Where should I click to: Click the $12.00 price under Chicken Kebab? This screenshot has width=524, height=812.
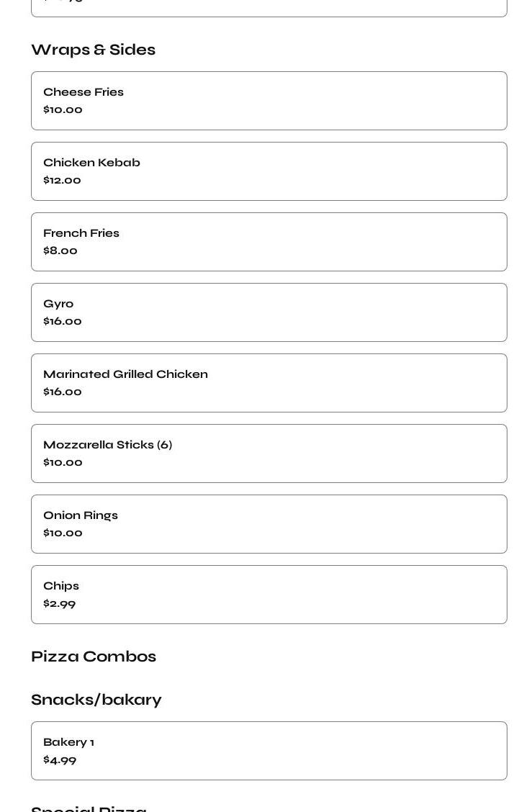coord(62,181)
